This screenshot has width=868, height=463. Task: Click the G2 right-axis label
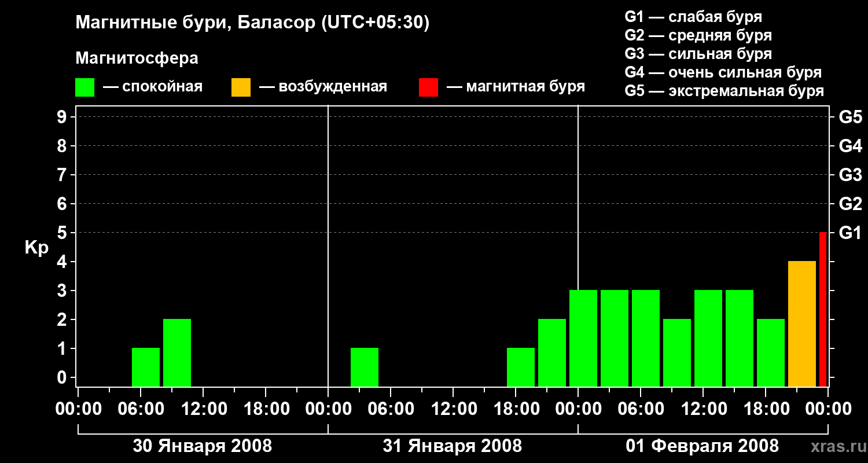(850, 204)
